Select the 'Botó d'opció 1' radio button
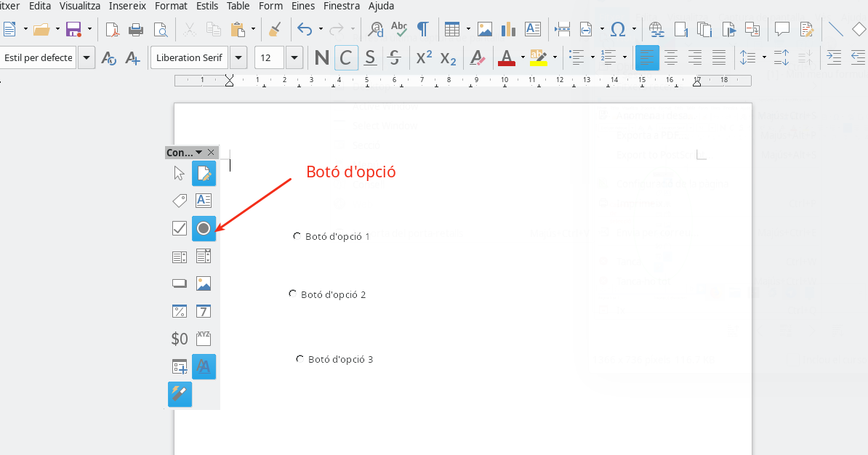868x455 pixels. [x=297, y=236]
